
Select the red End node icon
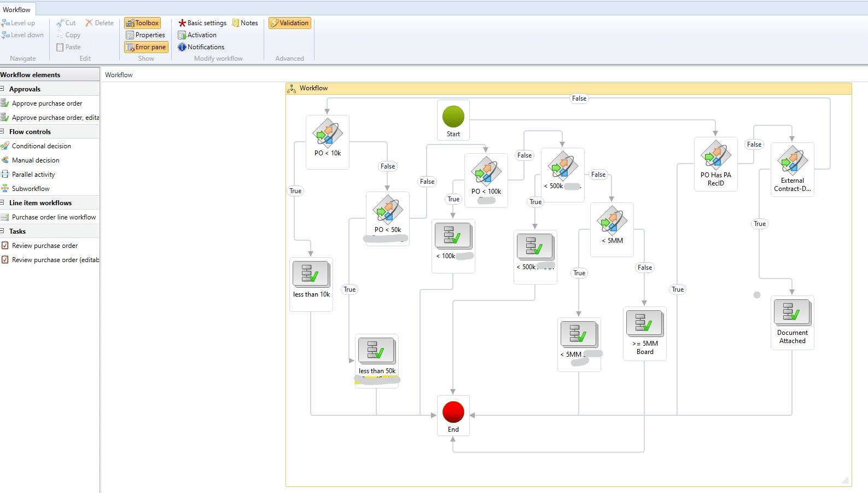click(x=453, y=412)
